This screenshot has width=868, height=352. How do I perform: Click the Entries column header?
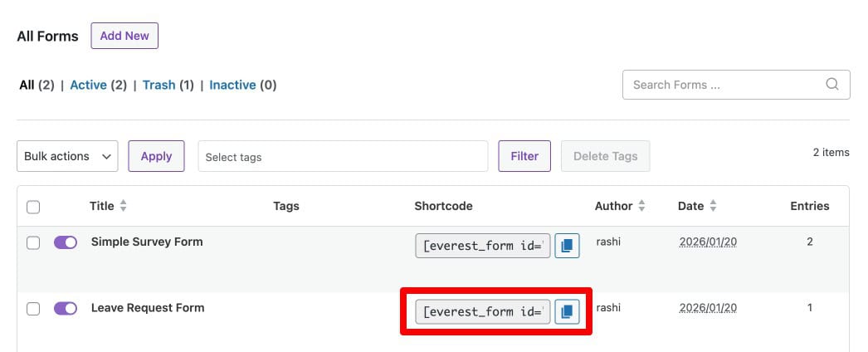pos(810,206)
